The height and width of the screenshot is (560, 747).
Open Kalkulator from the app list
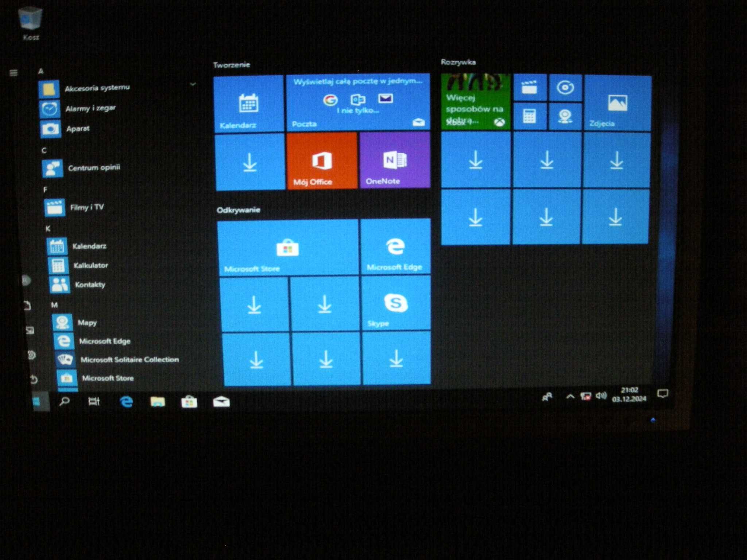pos(91,265)
